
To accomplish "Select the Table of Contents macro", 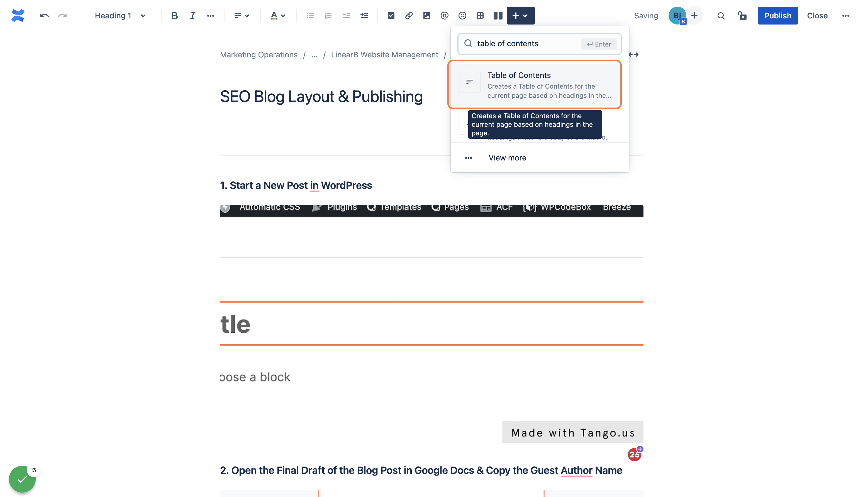I will (535, 85).
